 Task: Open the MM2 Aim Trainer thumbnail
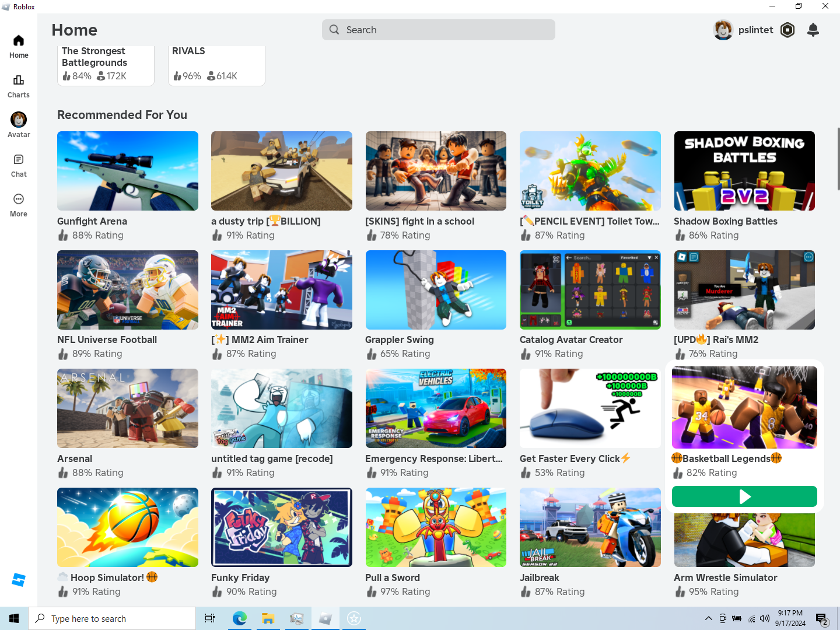point(282,290)
